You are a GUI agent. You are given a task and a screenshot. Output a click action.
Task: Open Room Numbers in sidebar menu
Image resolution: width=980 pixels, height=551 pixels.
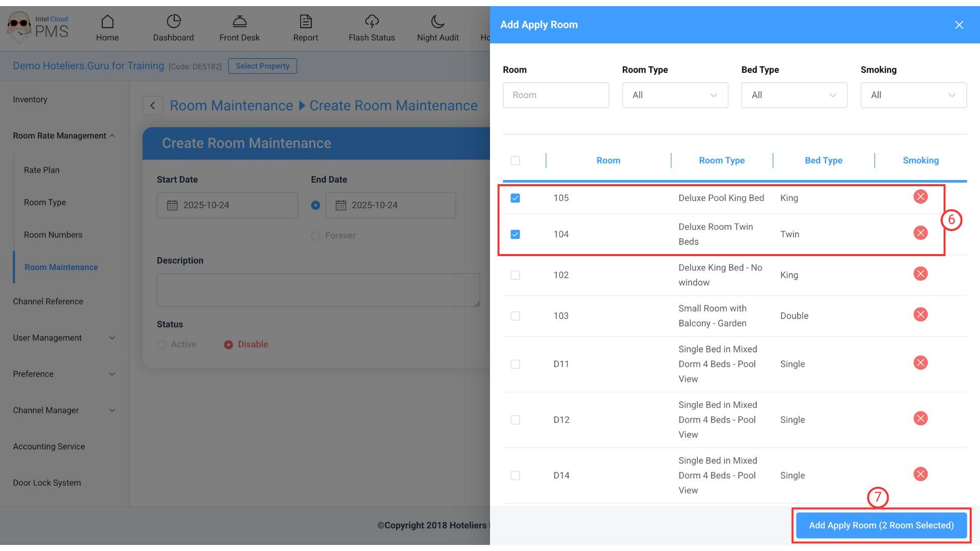(x=53, y=235)
